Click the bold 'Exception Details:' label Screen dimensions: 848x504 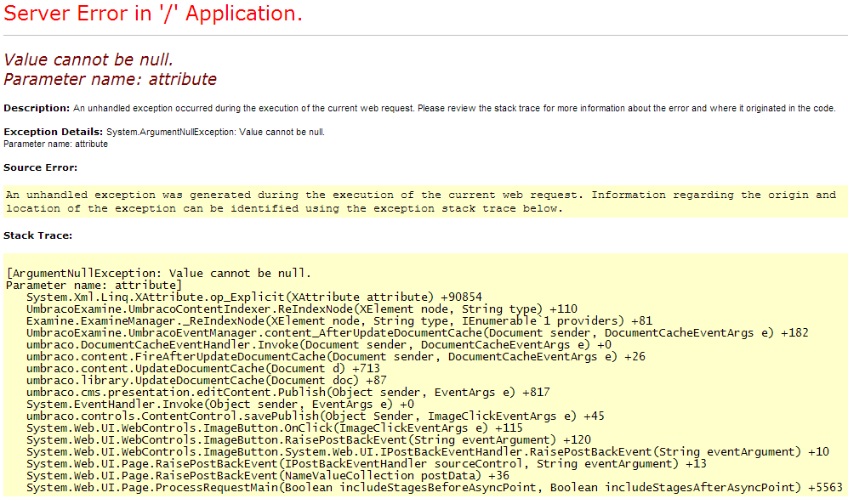point(53,132)
